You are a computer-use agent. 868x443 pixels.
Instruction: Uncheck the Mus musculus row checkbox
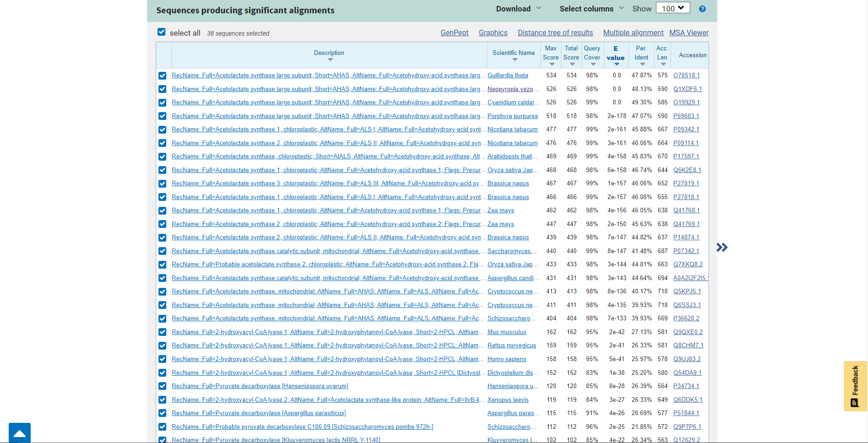[x=162, y=332]
